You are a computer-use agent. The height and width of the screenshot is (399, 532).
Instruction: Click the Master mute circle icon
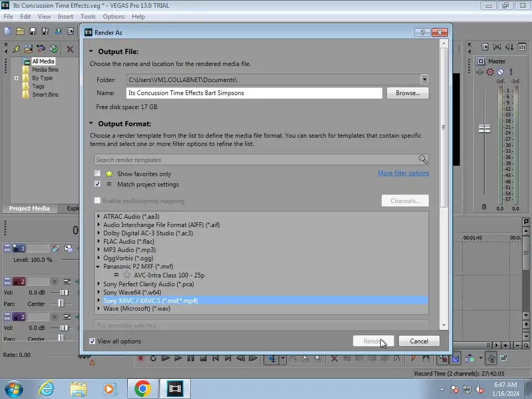tap(500, 72)
